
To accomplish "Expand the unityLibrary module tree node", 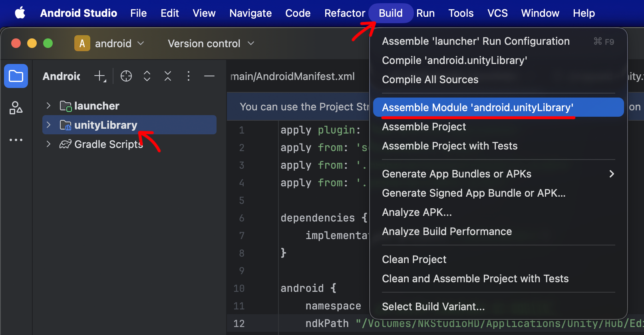I will (x=48, y=125).
